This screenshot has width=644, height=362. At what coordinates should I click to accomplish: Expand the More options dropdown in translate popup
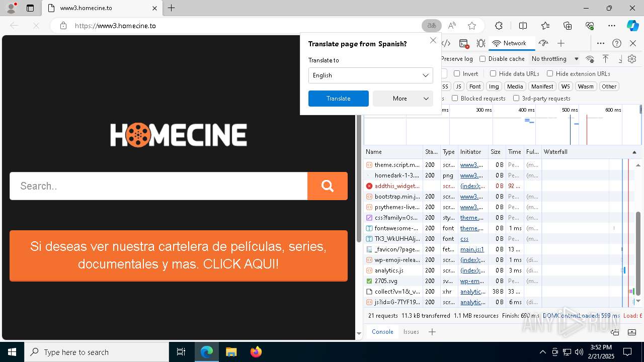point(403,99)
